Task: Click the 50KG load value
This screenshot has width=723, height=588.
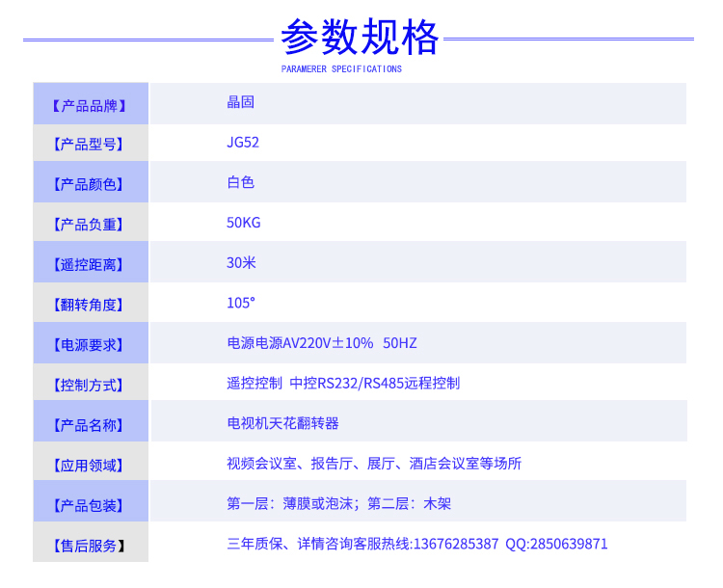Action: (244, 223)
